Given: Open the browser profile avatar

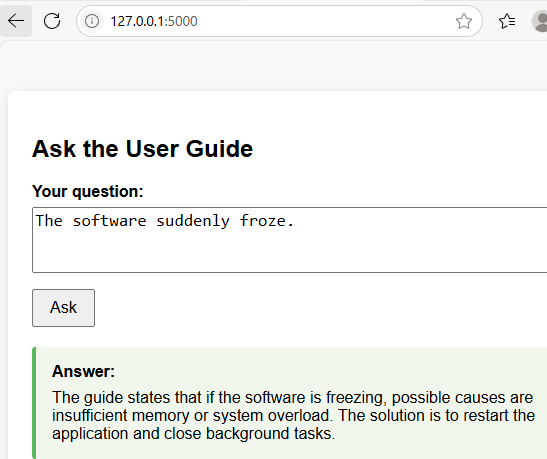Looking at the screenshot, I should click(x=540, y=21).
